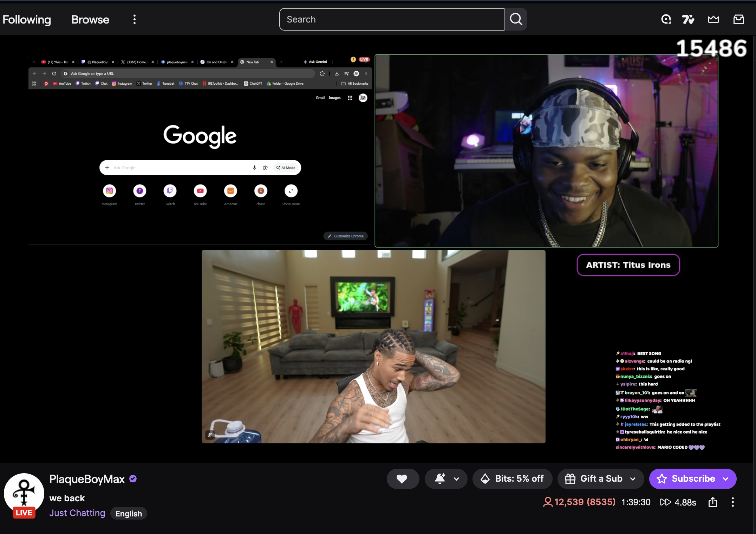756x534 pixels.
Task: Click the AI Mode button on Google
Action: [286, 168]
